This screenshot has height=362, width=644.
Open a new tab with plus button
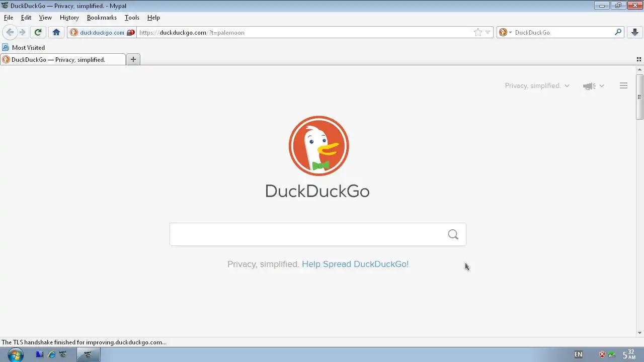click(133, 59)
